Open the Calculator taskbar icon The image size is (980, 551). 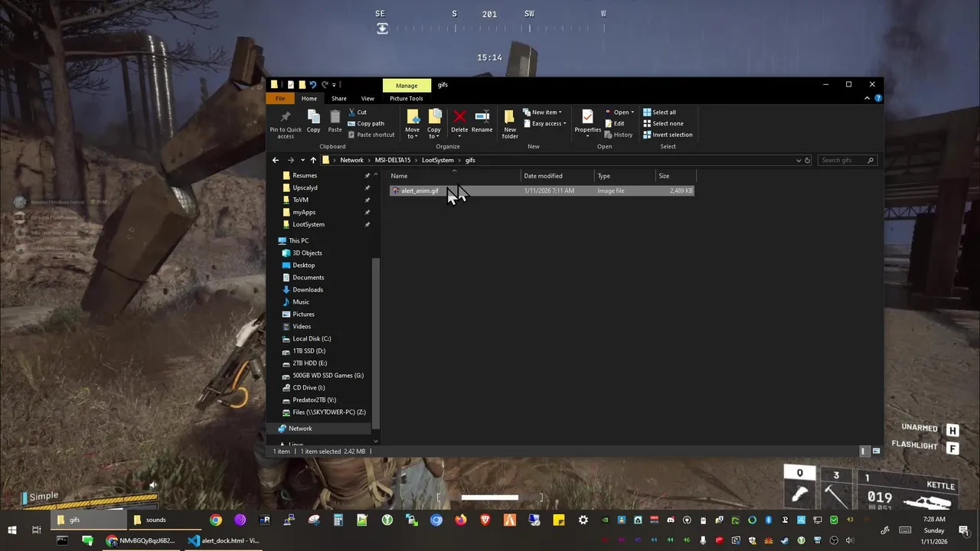coord(338,520)
